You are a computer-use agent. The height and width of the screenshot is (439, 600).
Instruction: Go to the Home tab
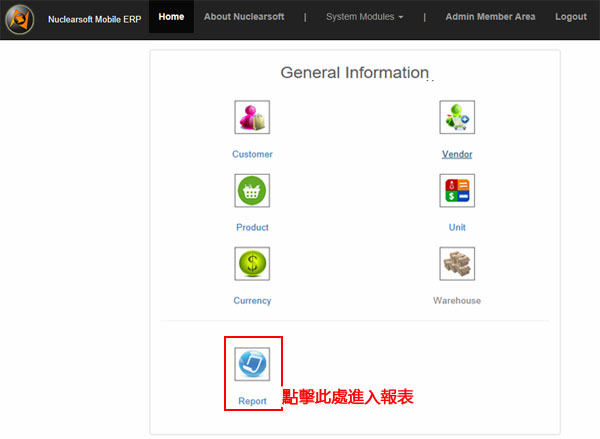(171, 17)
